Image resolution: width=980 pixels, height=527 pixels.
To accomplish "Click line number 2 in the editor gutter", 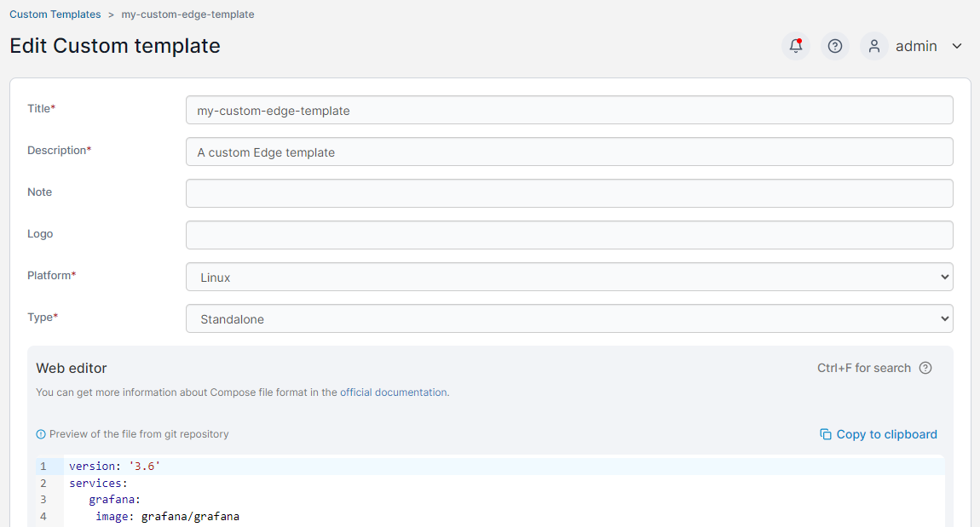I will (43, 483).
